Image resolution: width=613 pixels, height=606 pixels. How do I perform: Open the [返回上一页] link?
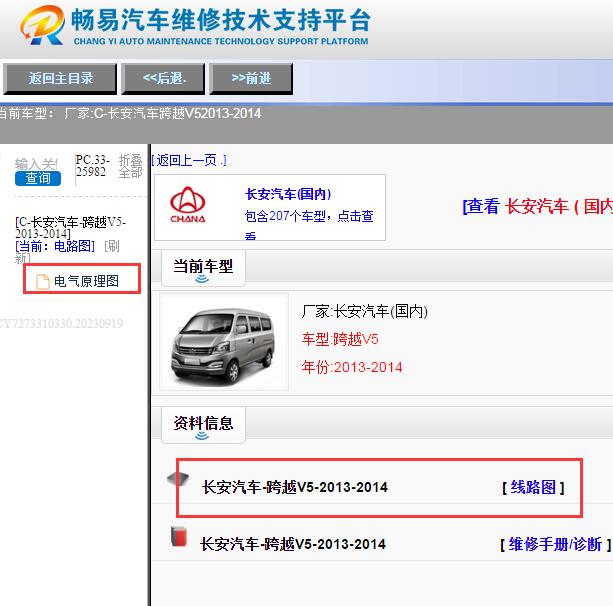tap(189, 160)
